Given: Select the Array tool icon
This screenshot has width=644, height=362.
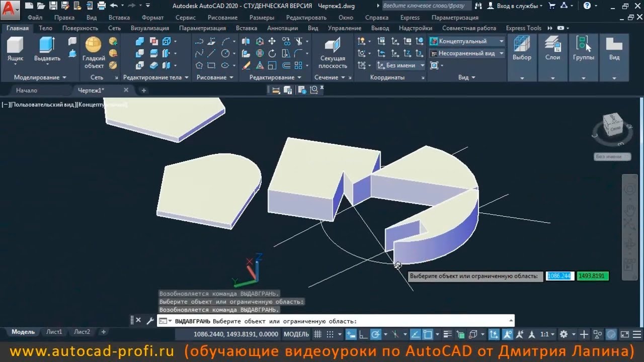Looking at the screenshot, I should click(x=298, y=65).
